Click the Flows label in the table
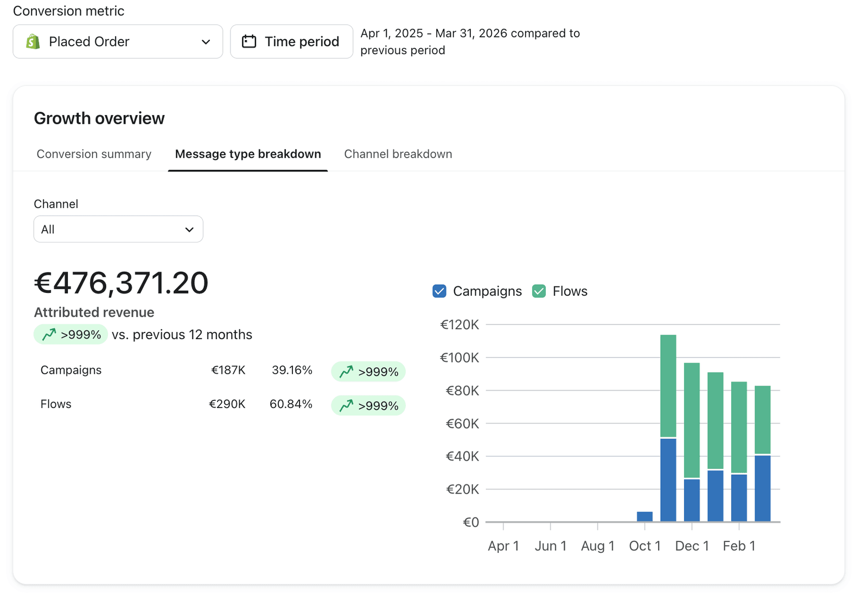Viewport: 868px width, 600px height. (56, 404)
